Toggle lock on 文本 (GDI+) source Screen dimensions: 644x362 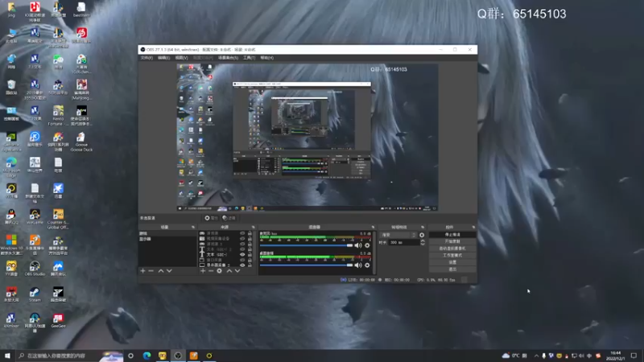250,254
